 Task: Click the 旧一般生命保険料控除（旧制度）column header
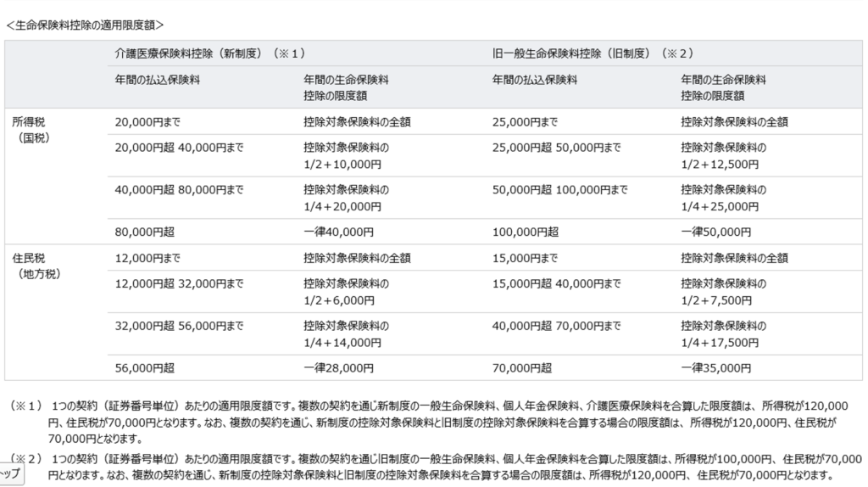[x=593, y=53]
